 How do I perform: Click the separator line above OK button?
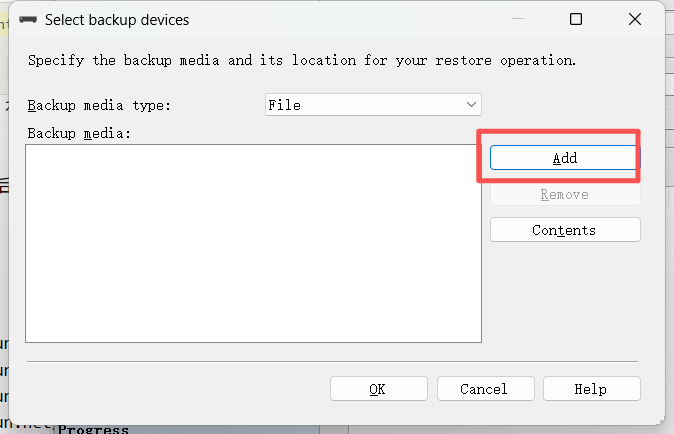pyautogui.click(x=332, y=361)
